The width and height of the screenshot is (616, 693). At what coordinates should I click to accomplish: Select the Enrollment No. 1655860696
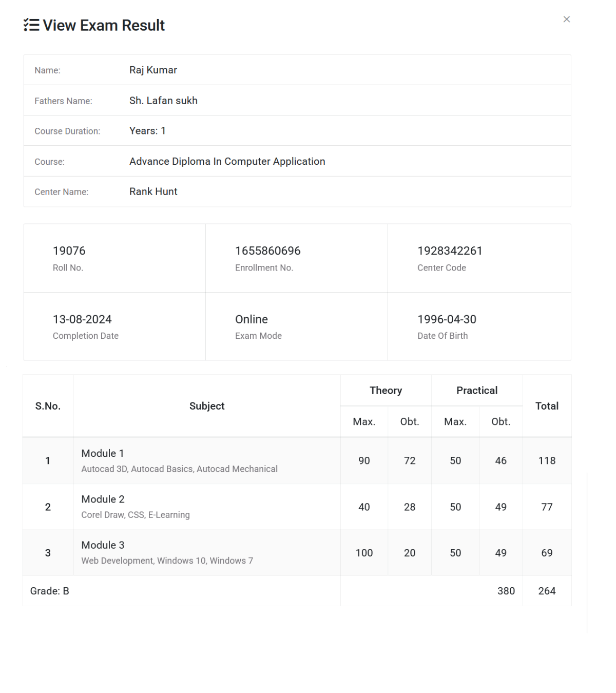(267, 251)
